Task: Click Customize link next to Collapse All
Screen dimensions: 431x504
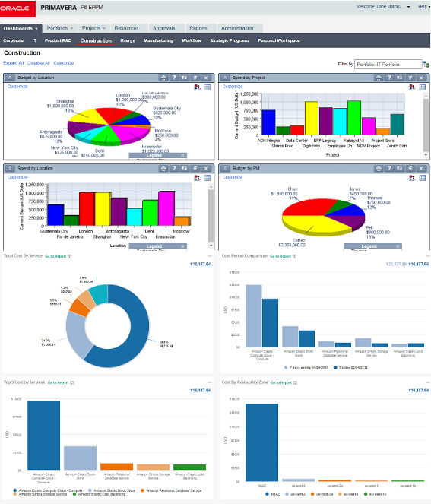Action: (64, 63)
